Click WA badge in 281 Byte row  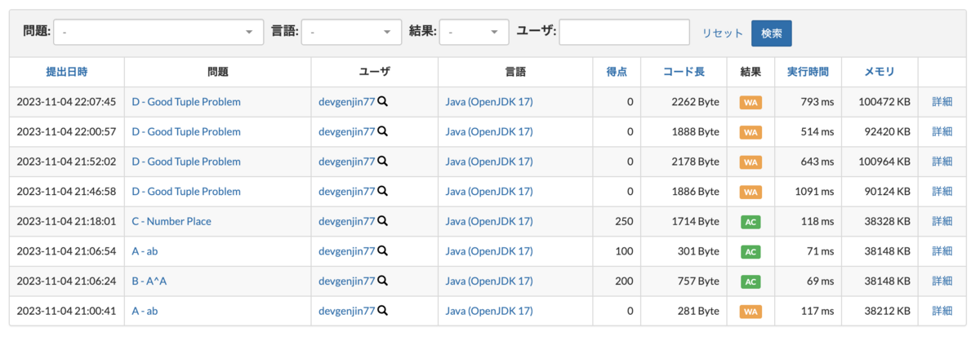point(751,312)
